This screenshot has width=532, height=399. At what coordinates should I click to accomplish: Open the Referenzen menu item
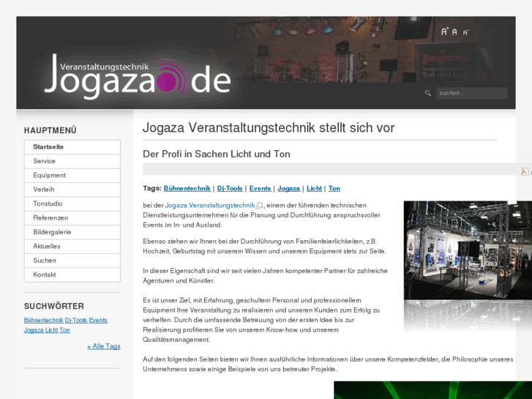[72, 218]
